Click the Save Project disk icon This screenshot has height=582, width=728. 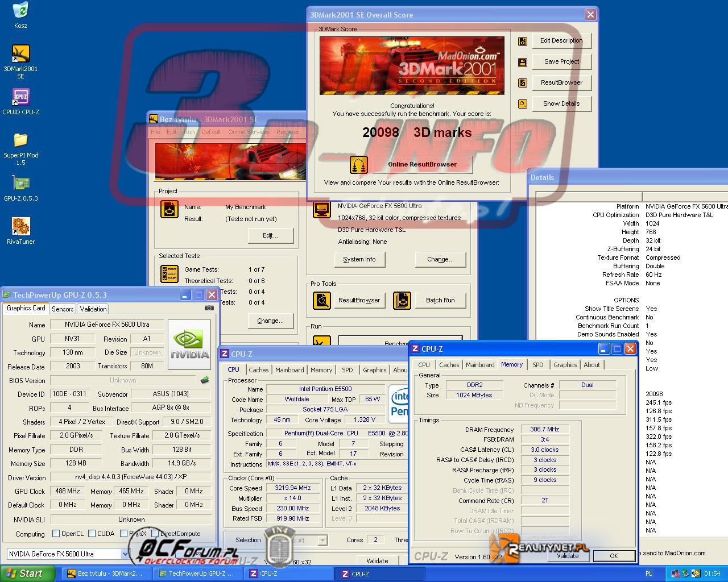point(522,62)
